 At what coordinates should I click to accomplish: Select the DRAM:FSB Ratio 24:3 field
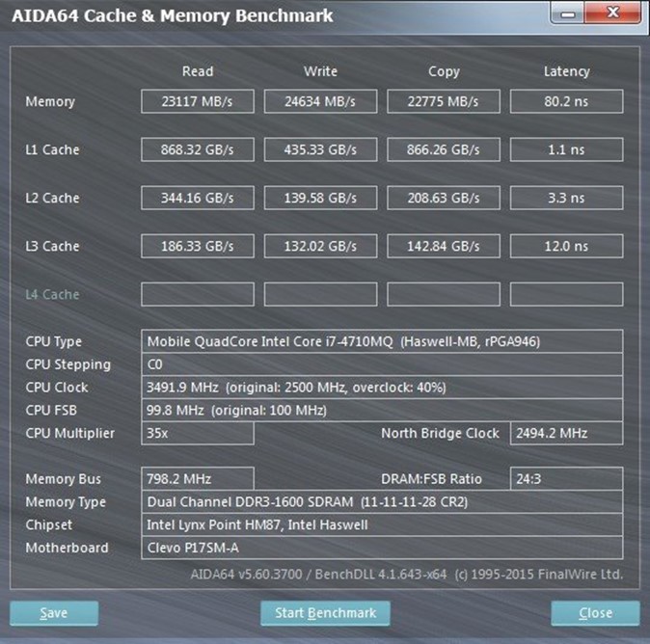[566, 479]
